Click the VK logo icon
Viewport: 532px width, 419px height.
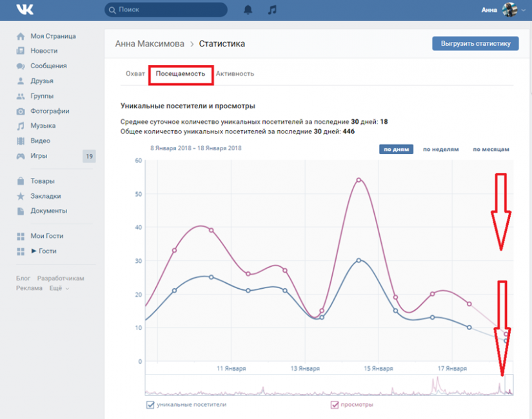point(25,10)
